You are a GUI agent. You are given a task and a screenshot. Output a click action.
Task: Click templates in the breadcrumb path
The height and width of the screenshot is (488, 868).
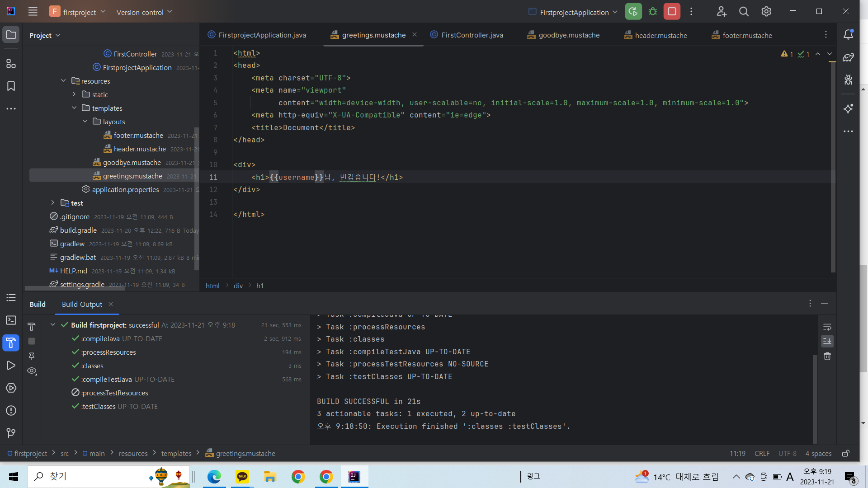pyautogui.click(x=176, y=453)
